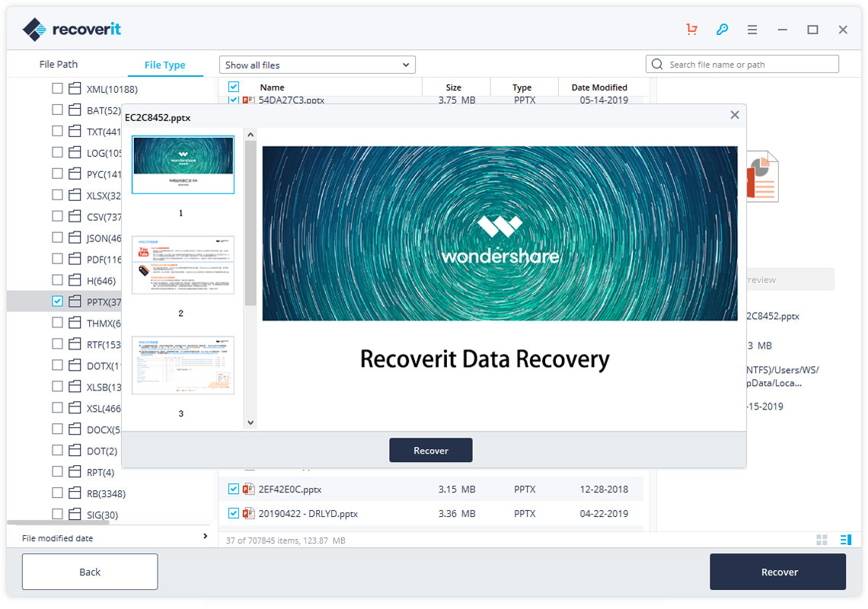868x609 pixels.
Task: Tick the BAT file type checkbox
Action: (57, 110)
